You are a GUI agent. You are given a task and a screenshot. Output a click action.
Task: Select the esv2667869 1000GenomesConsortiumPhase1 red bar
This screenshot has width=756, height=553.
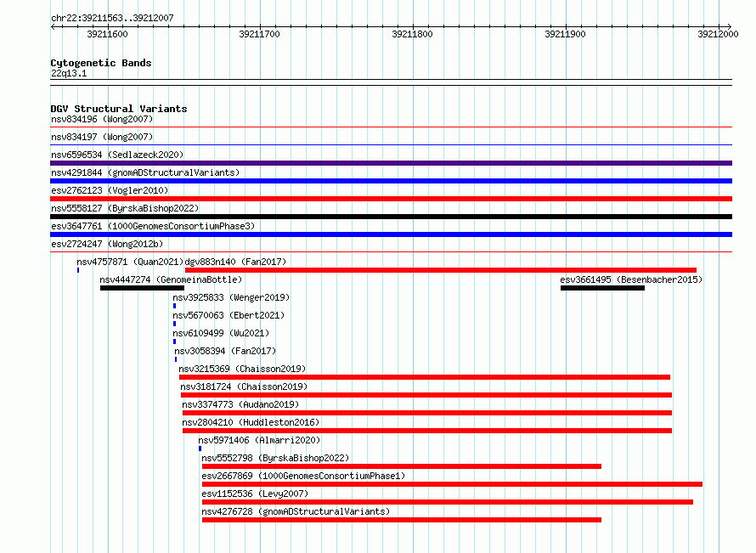452,484
